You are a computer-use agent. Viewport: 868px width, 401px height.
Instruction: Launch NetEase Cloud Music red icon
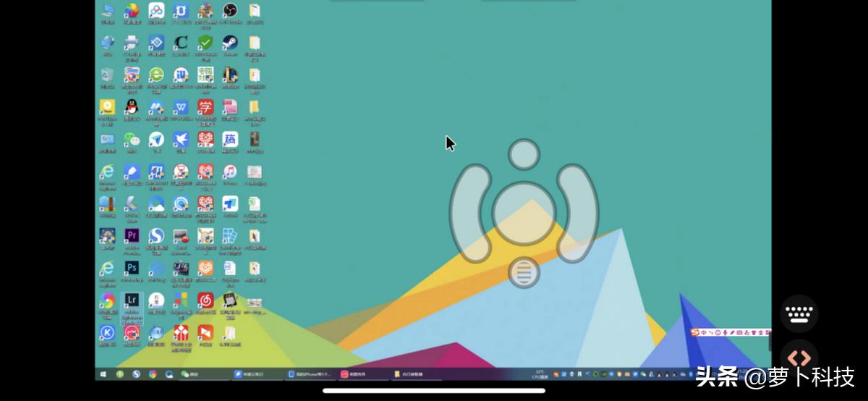click(x=205, y=300)
